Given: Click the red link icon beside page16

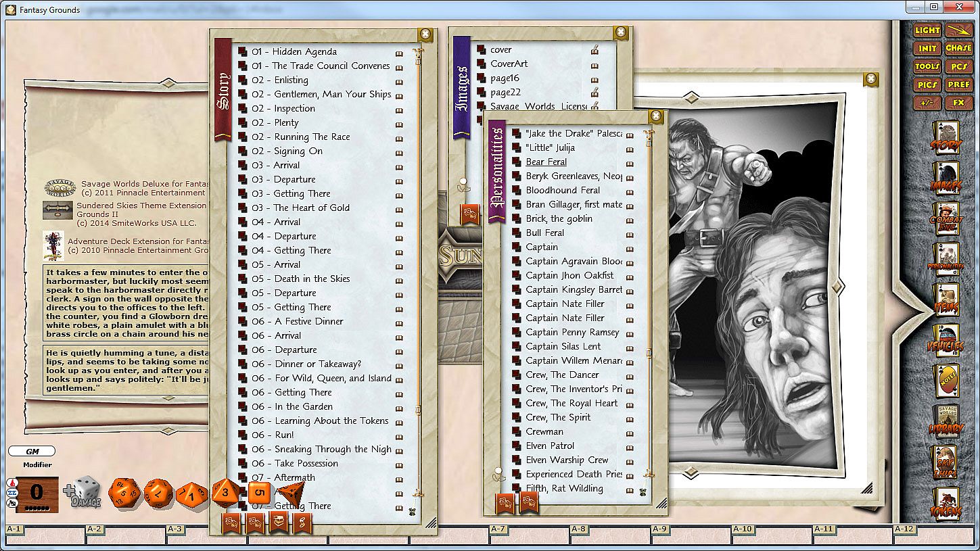Looking at the screenshot, I should coord(482,78).
